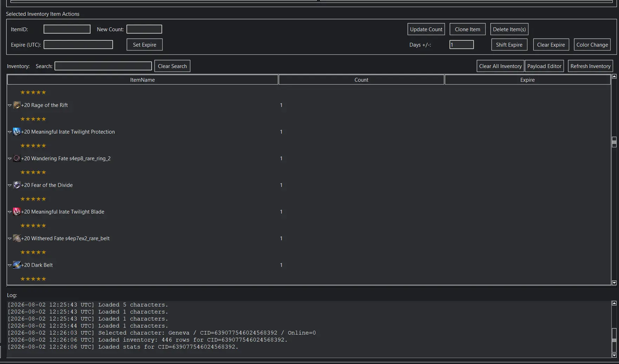Select the "+20 Dark Belt" item name
619x364 pixels.
[x=37, y=265]
